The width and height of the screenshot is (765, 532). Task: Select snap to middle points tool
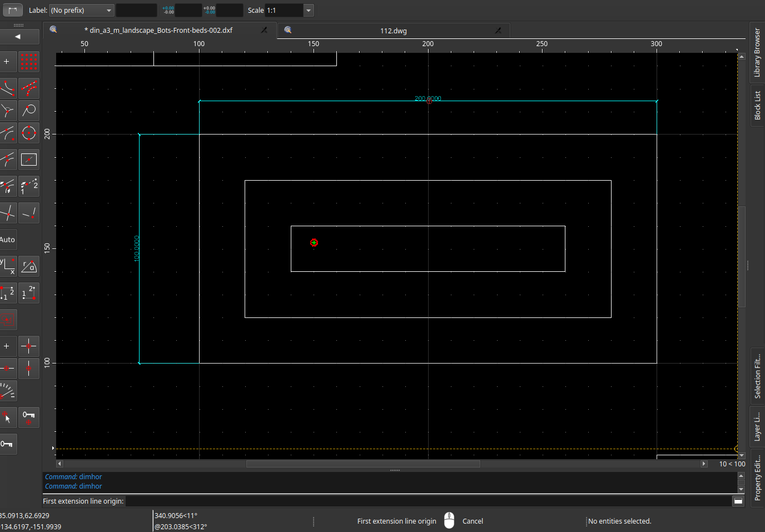(x=7, y=160)
